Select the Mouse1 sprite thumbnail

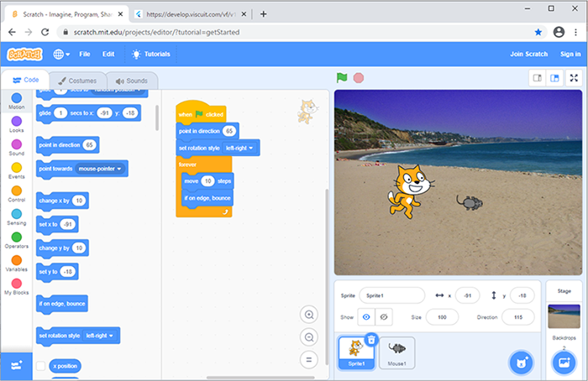click(396, 353)
